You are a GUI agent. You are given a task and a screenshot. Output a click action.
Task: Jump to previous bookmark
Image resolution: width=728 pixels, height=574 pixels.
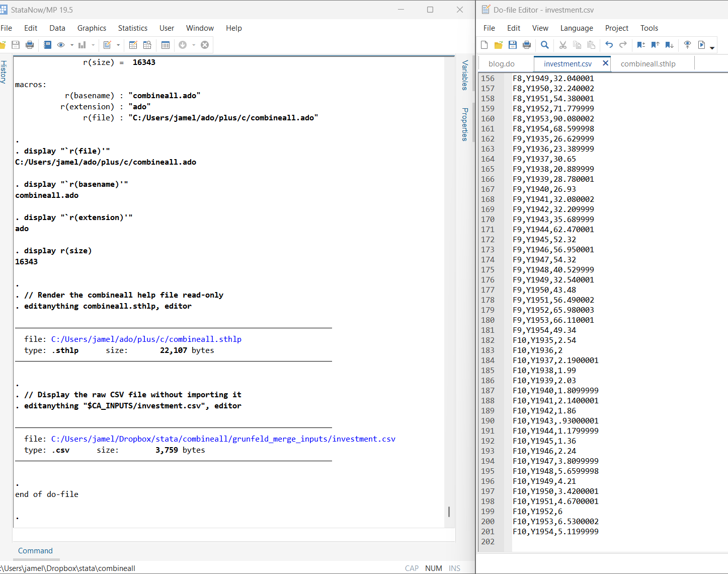pyautogui.click(x=655, y=45)
